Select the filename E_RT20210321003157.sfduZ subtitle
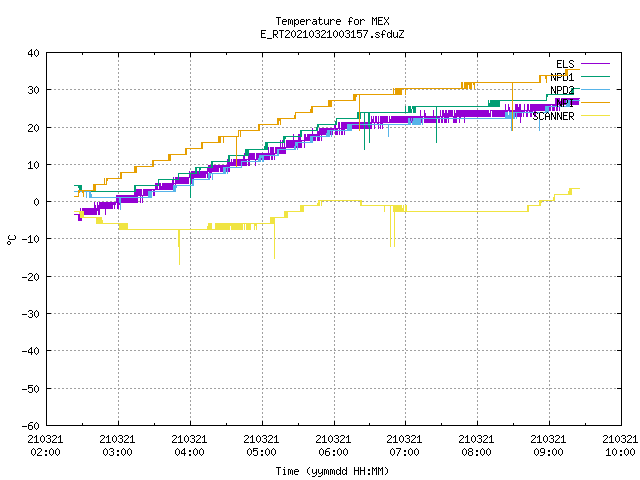Viewport: 640px width, 480px height. point(332,34)
